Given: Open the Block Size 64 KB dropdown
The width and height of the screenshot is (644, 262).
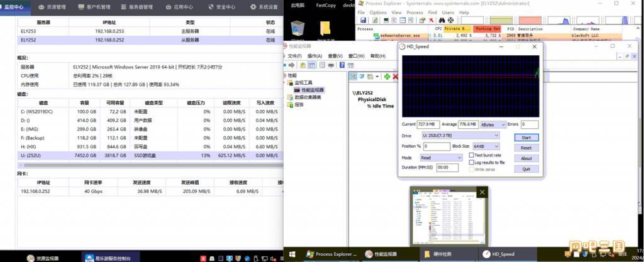Looking at the screenshot, I should coord(486,146).
